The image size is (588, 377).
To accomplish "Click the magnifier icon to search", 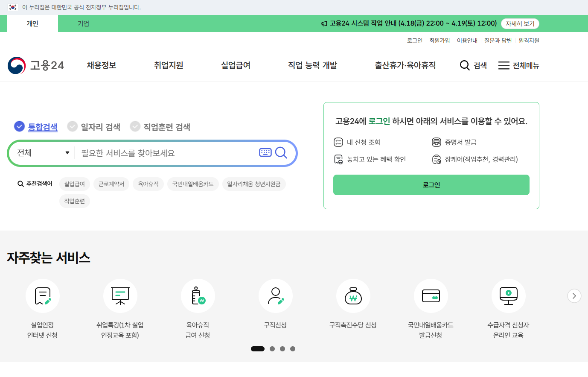I will coord(281,153).
